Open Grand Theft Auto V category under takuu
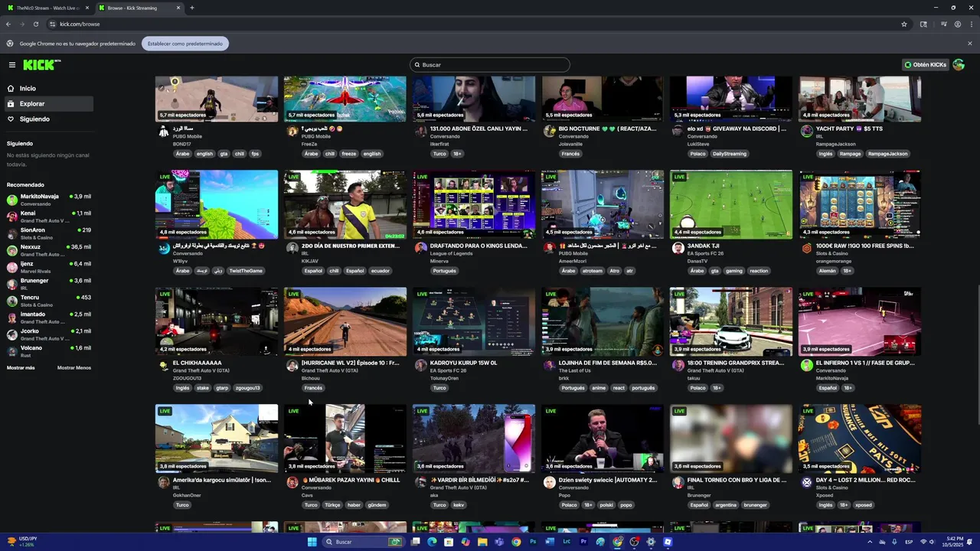The width and height of the screenshot is (980, 551). coord(715,370)
